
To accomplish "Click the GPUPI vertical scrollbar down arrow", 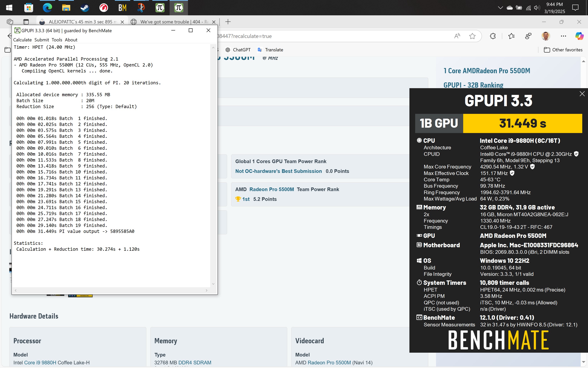I will (213, 284).
